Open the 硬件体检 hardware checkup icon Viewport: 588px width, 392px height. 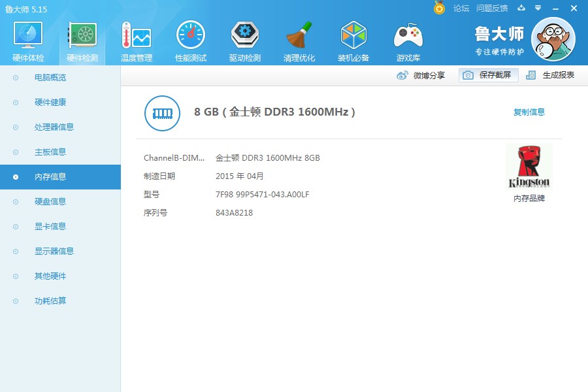pyautogui.click(x=28, y=35)
